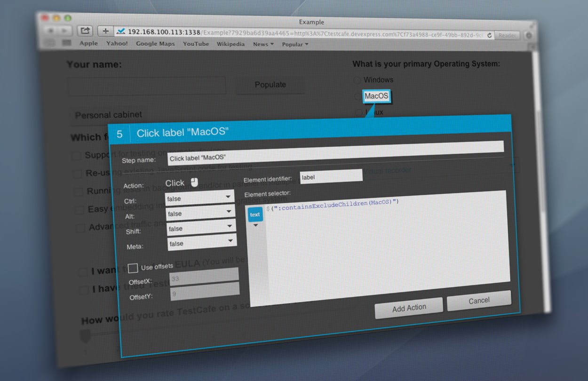Viewport: 588px width, 381px height.
Task: Open the Google Maps bookmark
Action: (x=155, y=44)
